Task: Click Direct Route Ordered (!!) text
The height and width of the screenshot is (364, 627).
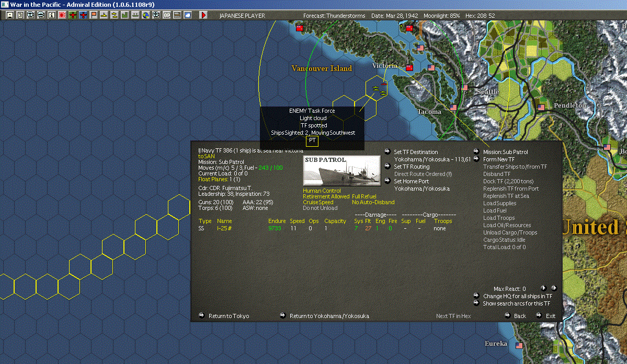Action: coord(423,174)
